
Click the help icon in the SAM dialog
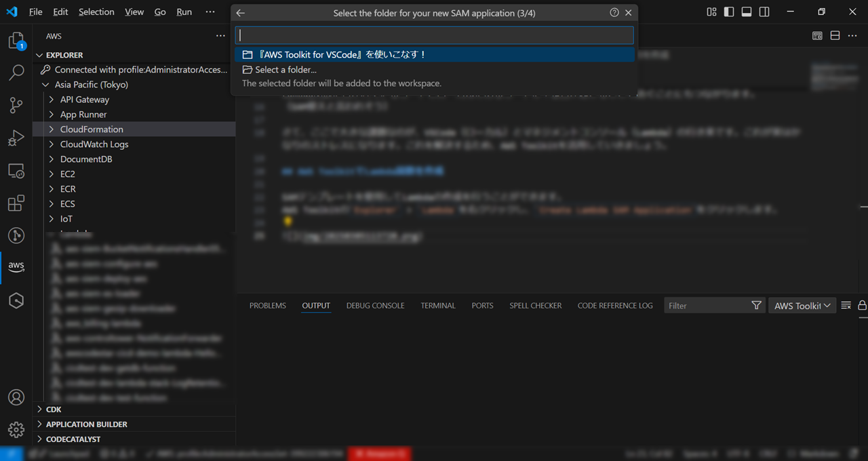pos(614,12)
